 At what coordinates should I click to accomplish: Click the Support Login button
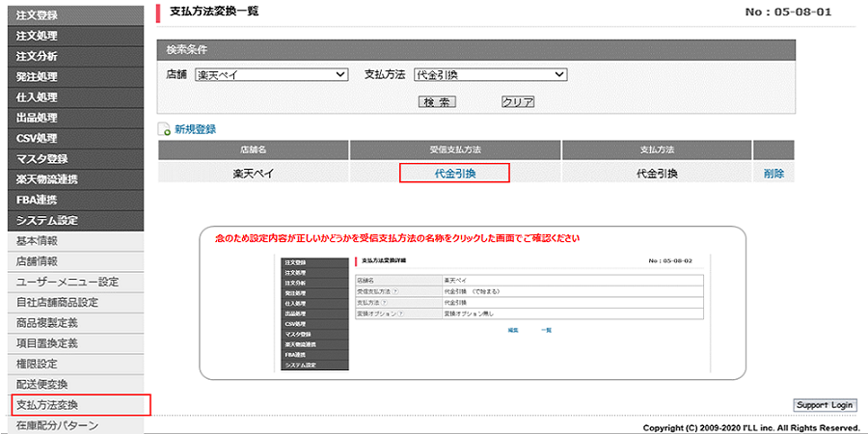[826, 405]
